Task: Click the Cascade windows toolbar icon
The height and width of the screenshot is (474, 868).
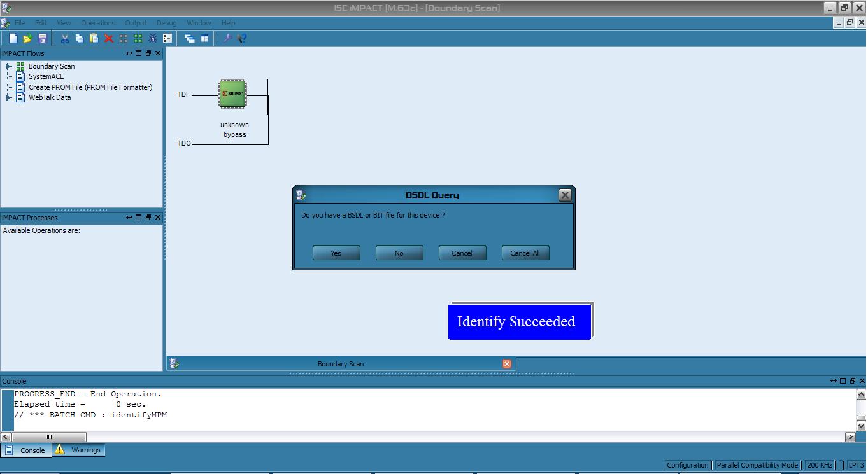Action: pos(189,38)
